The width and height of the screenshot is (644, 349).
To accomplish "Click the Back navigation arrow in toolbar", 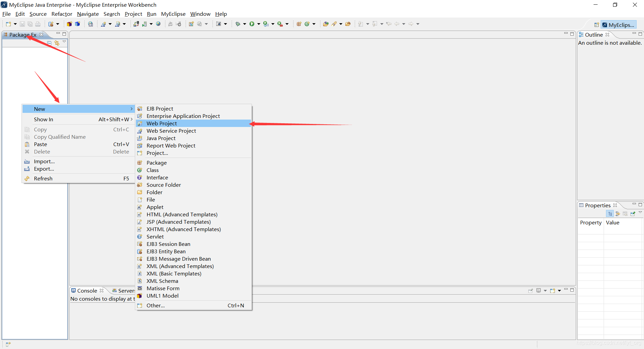I will click(397, 24).
